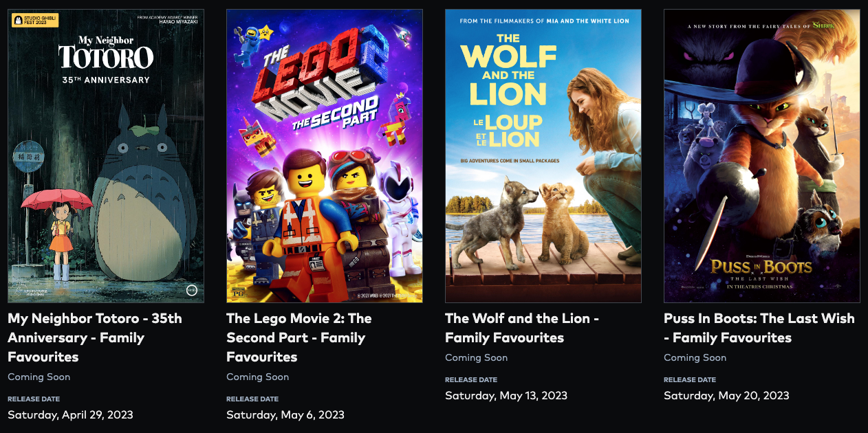Click 'Coming Soon' under The Wolf and the Lion
The image size is (868, 433).
point(477,357)
